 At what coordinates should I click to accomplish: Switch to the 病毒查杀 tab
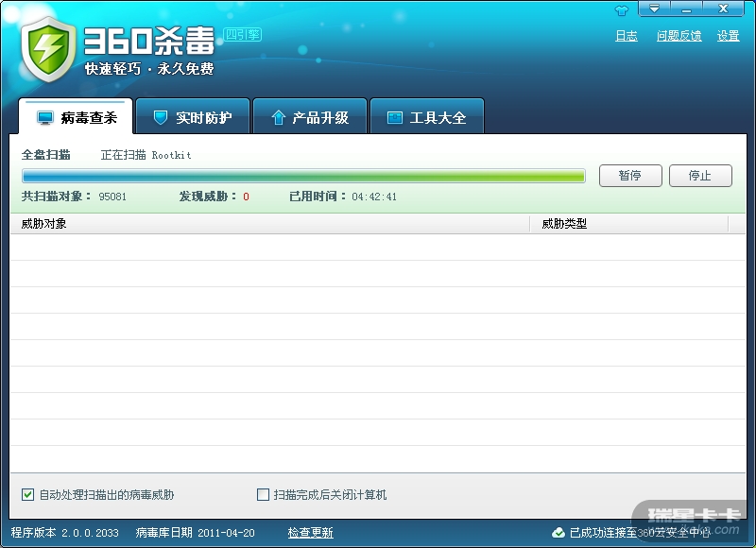[x=76, y=116]
